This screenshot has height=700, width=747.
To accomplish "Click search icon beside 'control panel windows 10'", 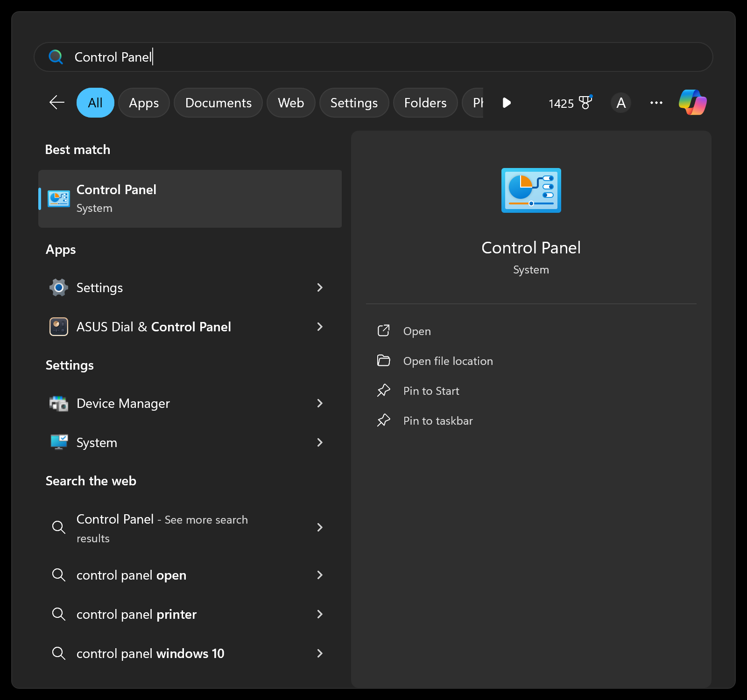I will pos(59,653).
